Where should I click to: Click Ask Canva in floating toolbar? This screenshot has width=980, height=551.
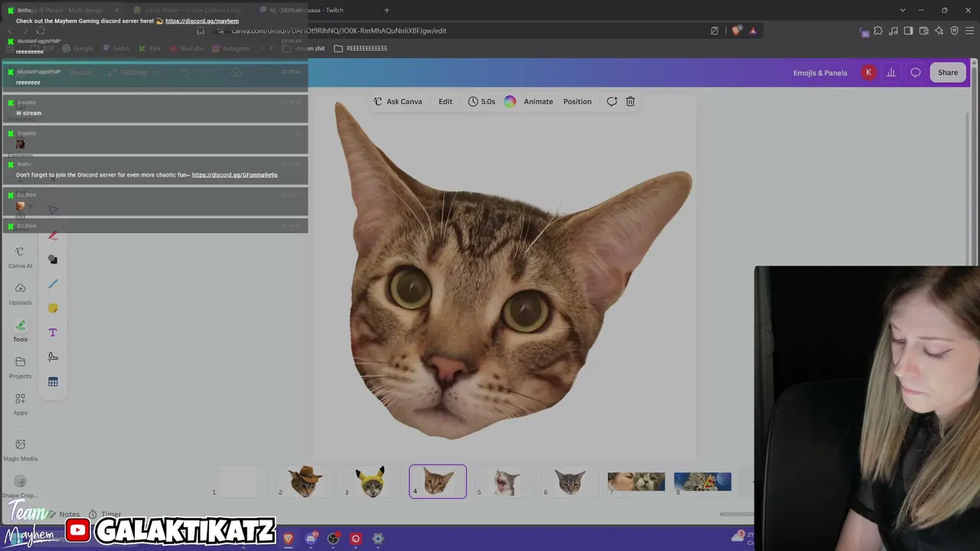tap(397, 101)
